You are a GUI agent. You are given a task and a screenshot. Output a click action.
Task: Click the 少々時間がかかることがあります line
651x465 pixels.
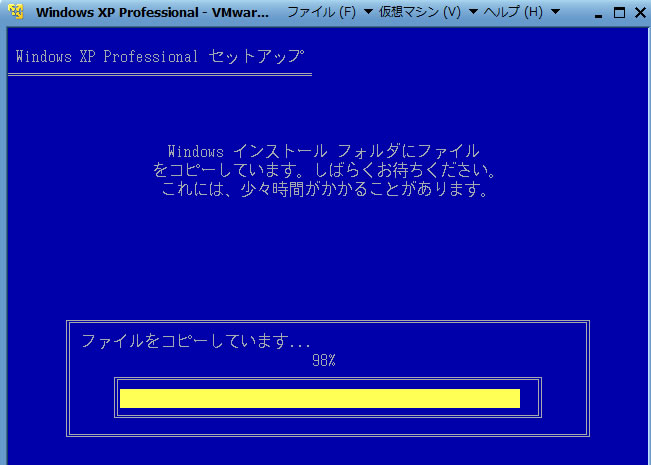pos(325,189)
